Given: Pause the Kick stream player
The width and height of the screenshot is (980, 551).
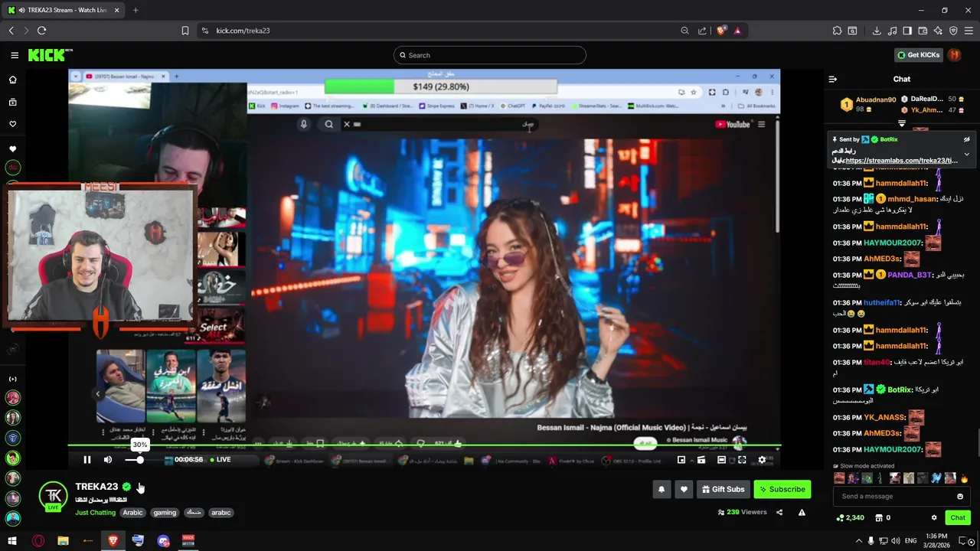Looking at the screenshot, I should [87, 460].
